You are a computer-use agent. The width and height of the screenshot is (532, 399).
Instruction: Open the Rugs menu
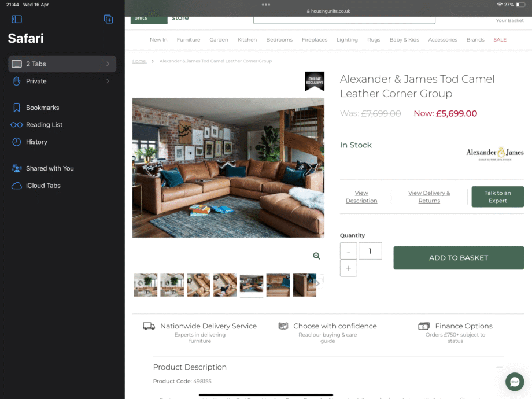(374, 40)
